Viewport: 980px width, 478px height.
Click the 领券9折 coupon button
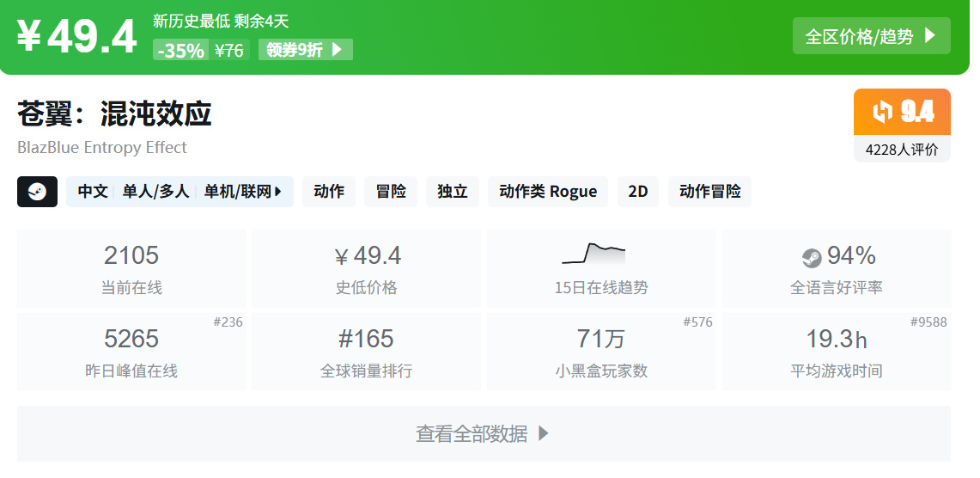(306, 49)
